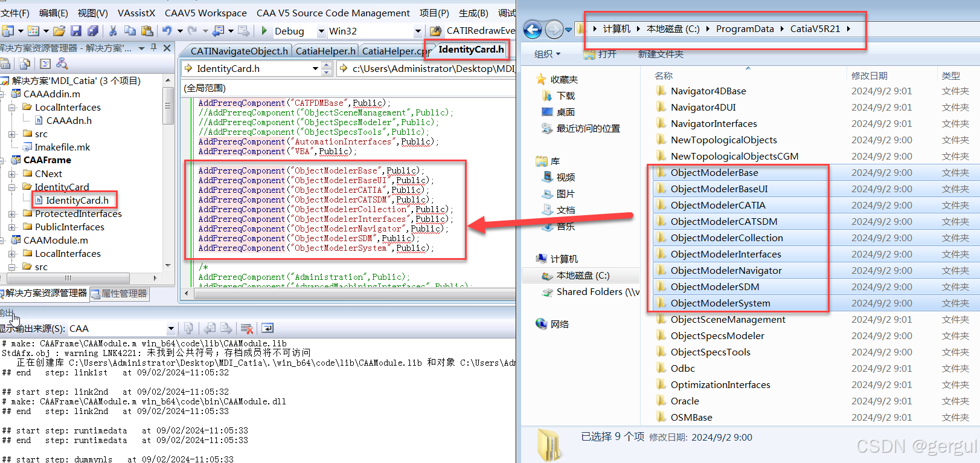Image resolution: width=980 pixels, height=463 pixels.
Task: Open IdentityCard.h scope dropdown
Action: [x=315, y=68]
